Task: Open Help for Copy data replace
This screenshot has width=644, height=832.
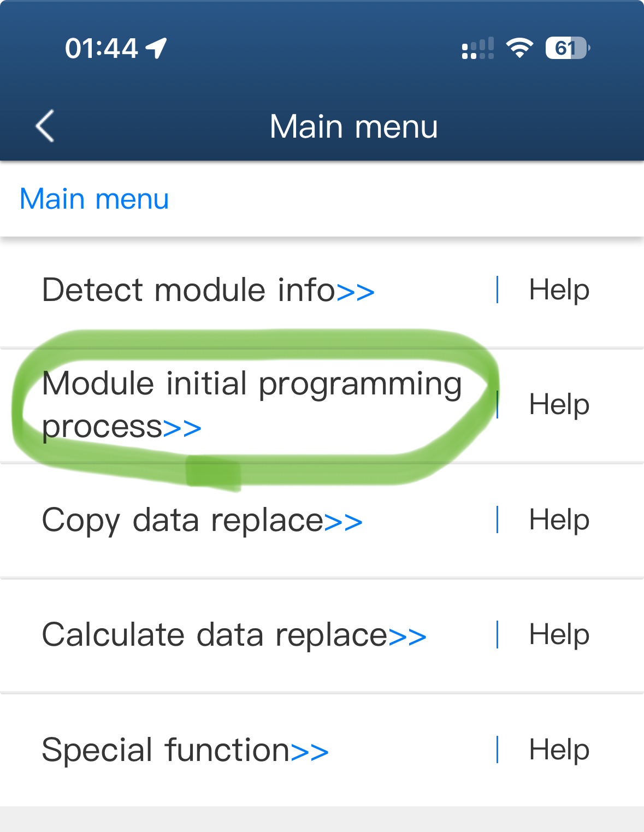Action: coord(559,520)
